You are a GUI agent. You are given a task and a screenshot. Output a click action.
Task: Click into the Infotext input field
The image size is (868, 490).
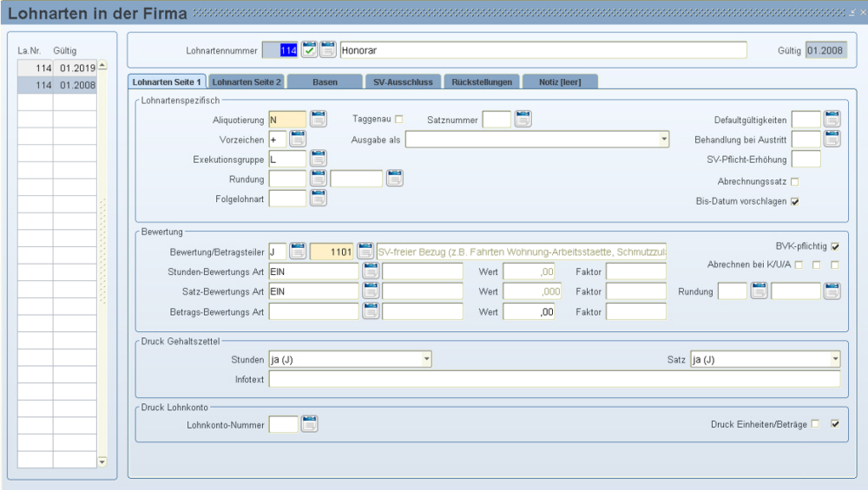[x=554, y=379]
